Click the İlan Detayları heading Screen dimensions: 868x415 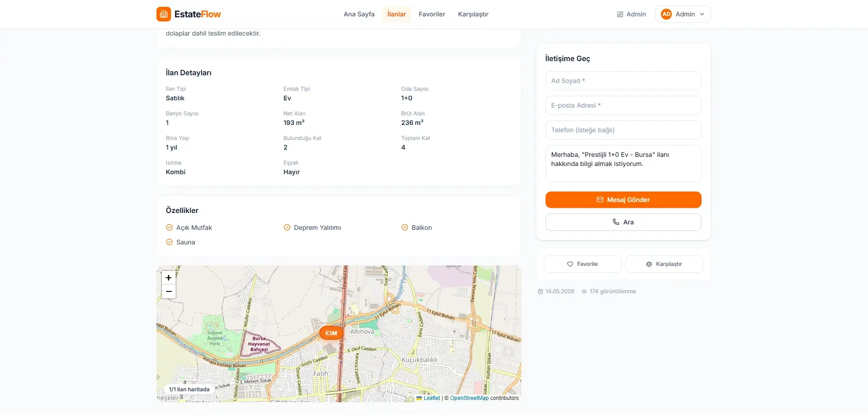click(188, 73)
